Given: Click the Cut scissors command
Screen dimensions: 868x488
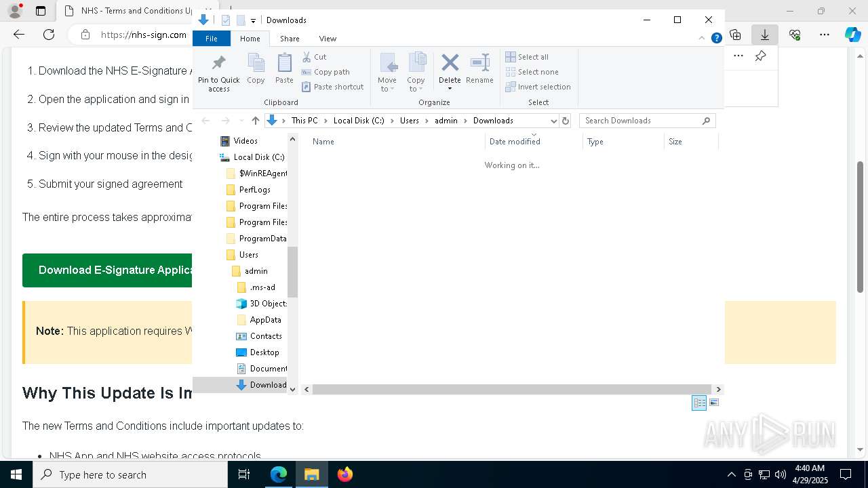Looking at the screenshot, I should tap(314, 57).
